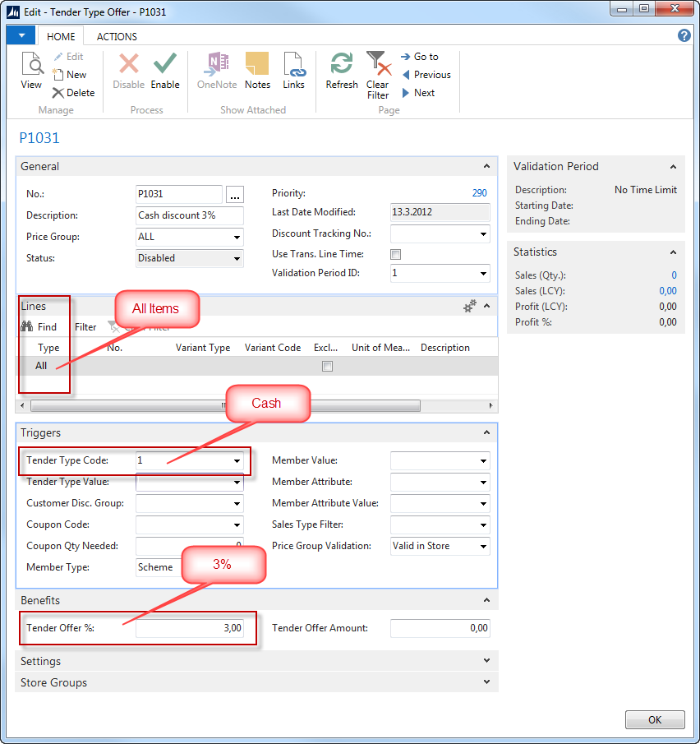Check the Excl. checkbox in Lines row
The height and width of the screenshot is (744, 700).
[x=327, y=367]
